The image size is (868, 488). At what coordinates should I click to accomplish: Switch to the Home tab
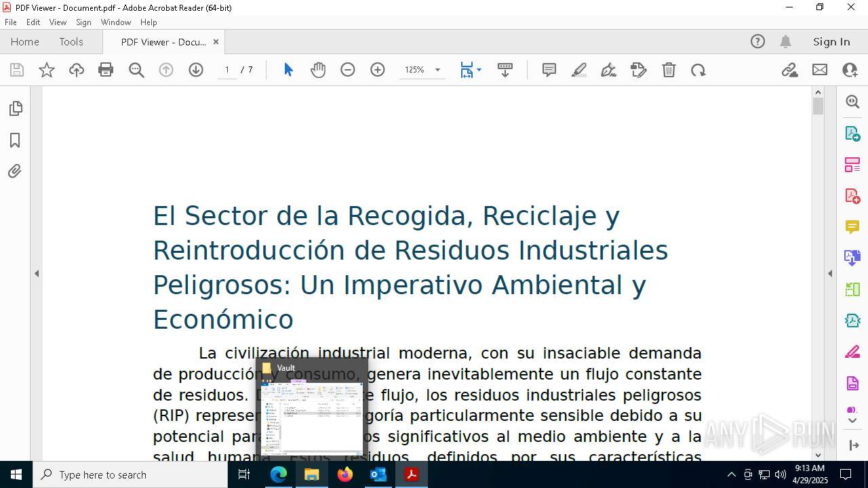click(x=25, y=41)
